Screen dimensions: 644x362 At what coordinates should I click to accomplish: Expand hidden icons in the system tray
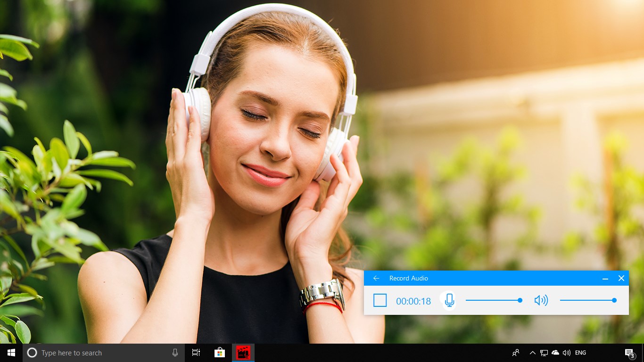(x=532, y=353)
